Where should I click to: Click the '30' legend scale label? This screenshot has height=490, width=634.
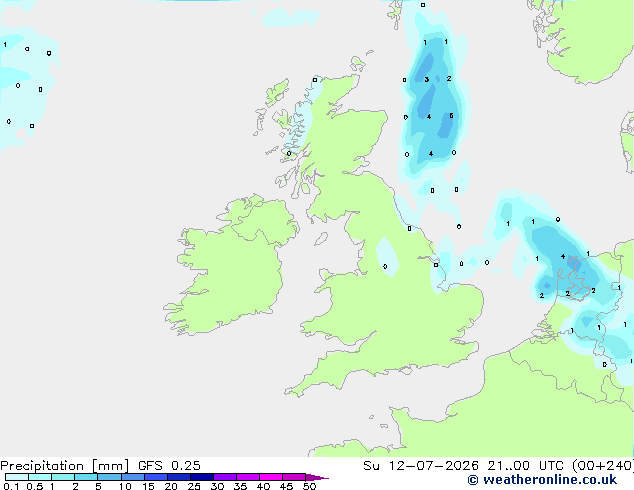tap(217, 486)
